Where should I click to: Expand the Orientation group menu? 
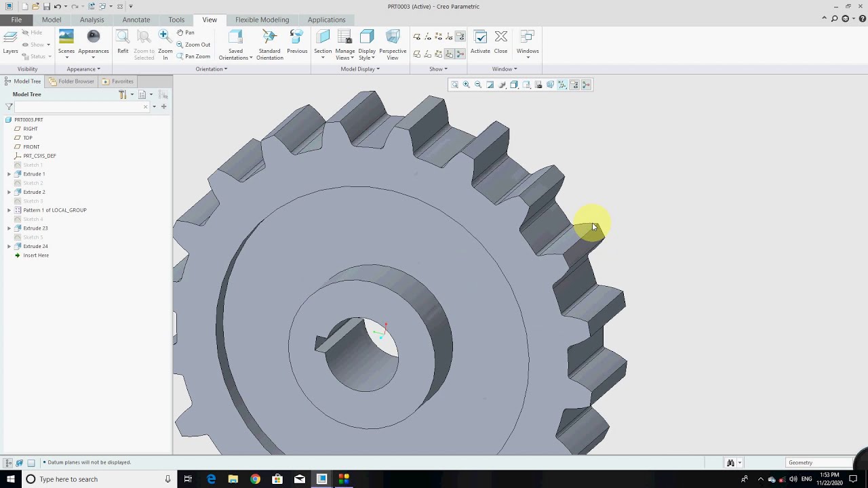(x=211, y=69)
